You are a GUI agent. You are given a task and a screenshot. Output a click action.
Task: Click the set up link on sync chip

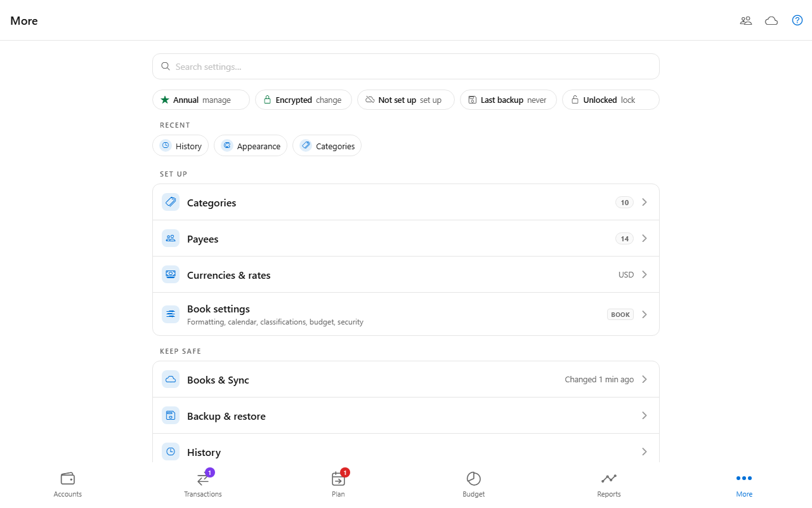pos(431,100)
